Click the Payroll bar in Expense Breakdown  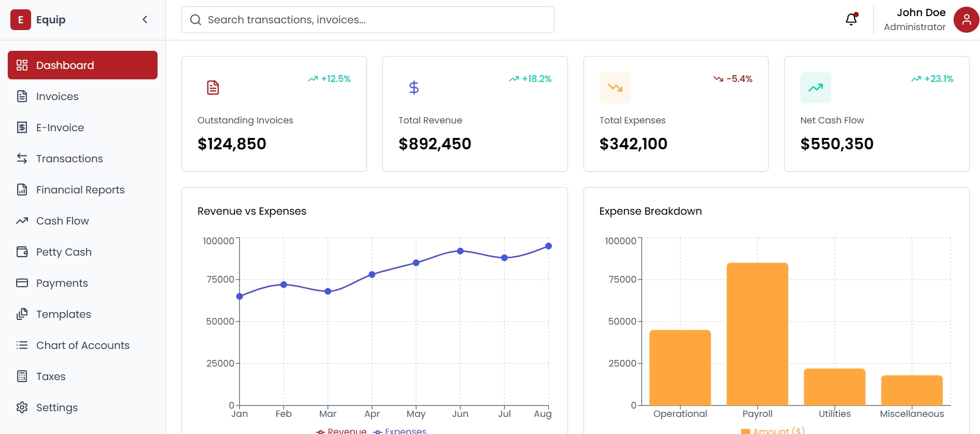[757, 334]
